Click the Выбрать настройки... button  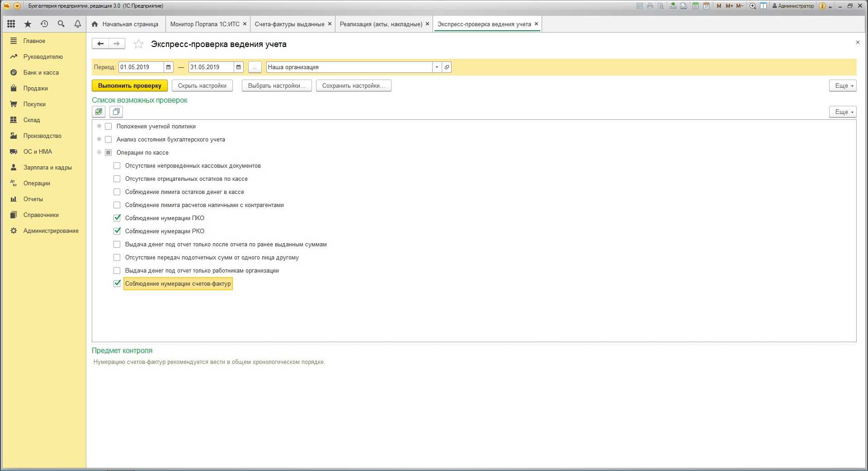[x=277, y=85]
